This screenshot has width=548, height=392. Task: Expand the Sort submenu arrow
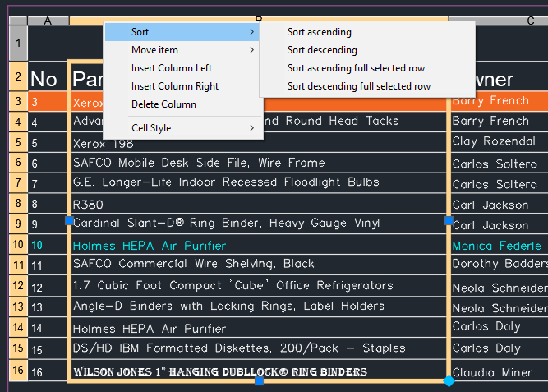[252, 32]
